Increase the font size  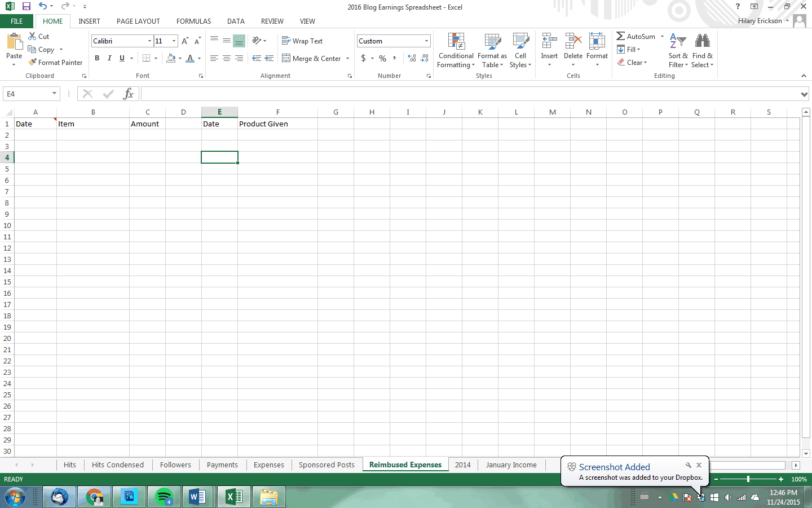185,41
